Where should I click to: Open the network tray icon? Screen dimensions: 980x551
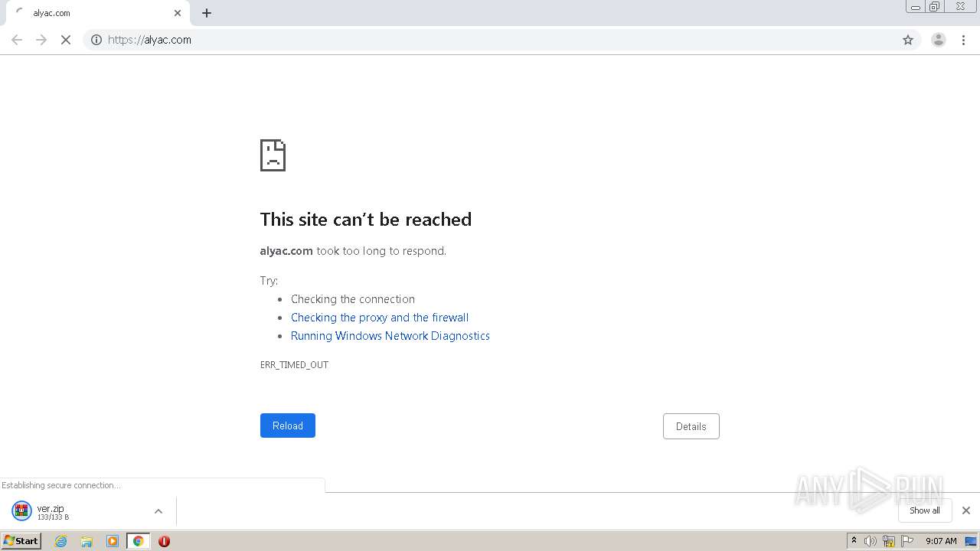[x=889, y=541]
